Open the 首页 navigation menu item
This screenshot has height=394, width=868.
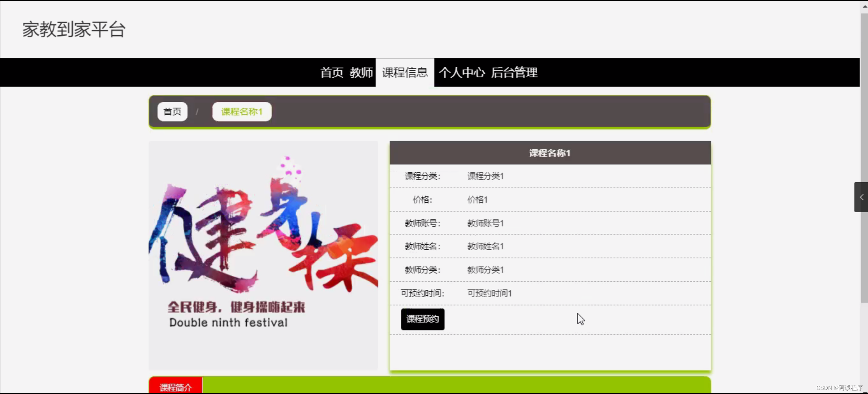pos(331,73)
